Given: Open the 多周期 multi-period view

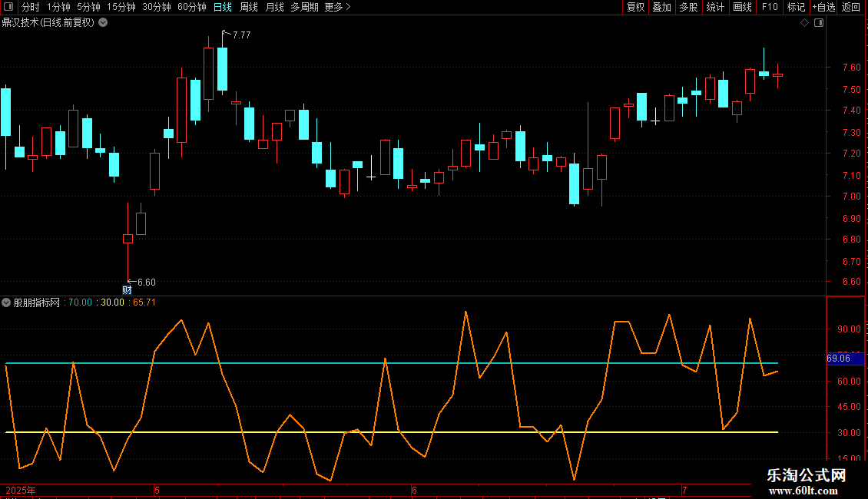Looking at the screenshot, I should pos(304,7).
